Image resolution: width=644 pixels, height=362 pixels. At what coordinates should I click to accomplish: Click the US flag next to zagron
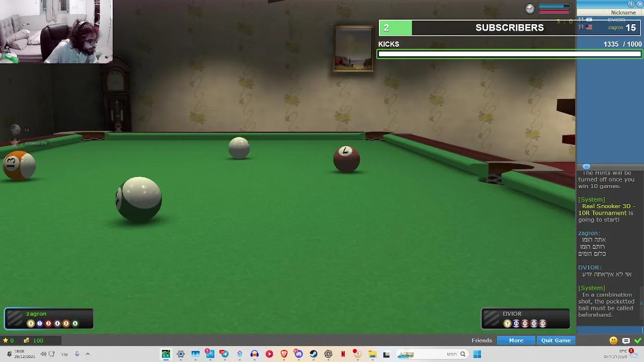click(x=589, y=28)
